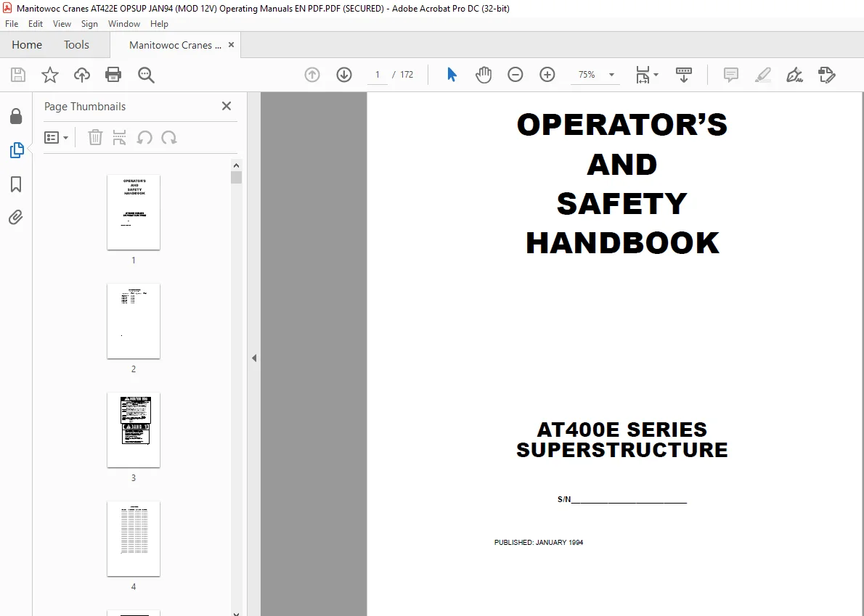Toggle the Page Thumbnails panel icon
Screen dimensions: 864x616
[x=17, y=149]
